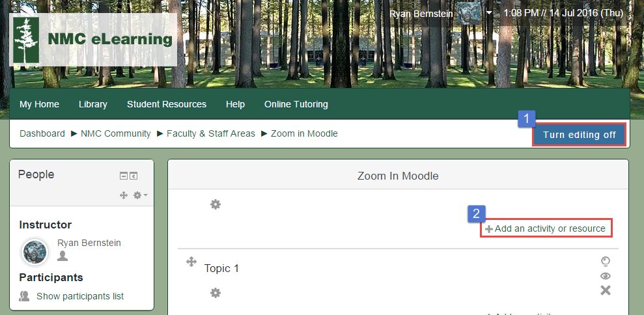
Task: Open the Library menu item
Action: (x=93, y=104)
